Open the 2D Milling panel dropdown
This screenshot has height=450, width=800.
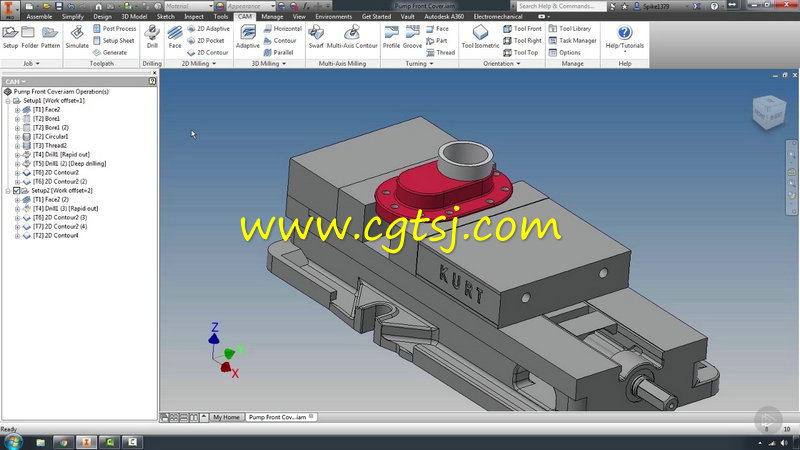[198, 64]
